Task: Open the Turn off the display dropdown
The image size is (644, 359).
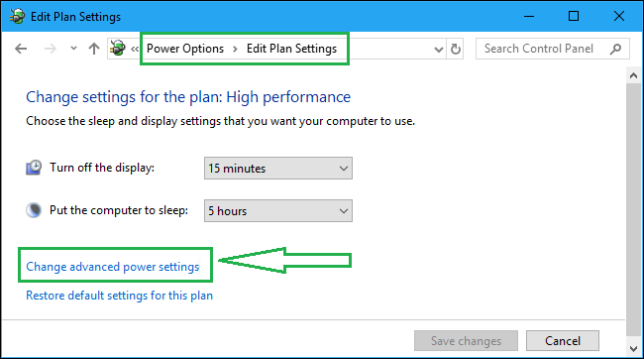Action: pos(278,169)
